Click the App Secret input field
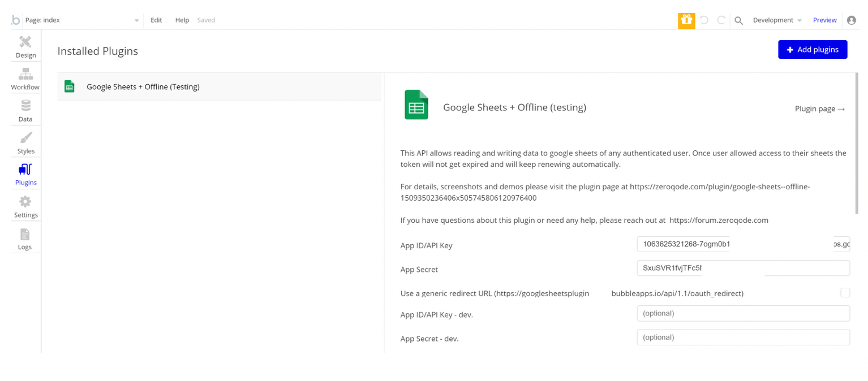 (743, 268)
